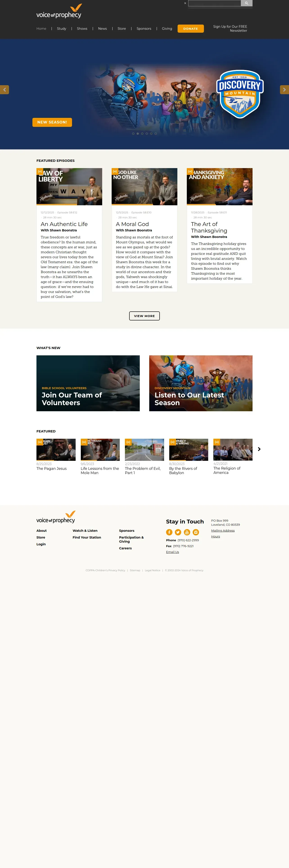Open the Instagram social icon
289x868 pixels.
[196, 532]
